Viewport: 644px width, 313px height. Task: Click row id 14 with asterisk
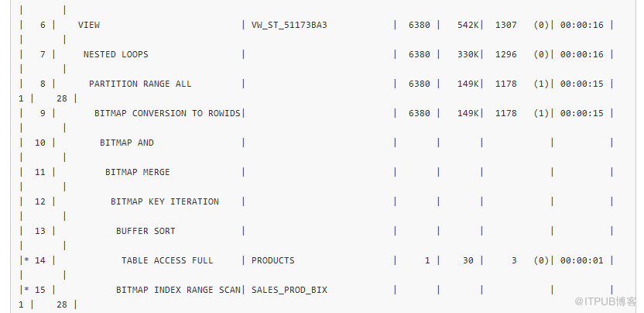point(35,260)
